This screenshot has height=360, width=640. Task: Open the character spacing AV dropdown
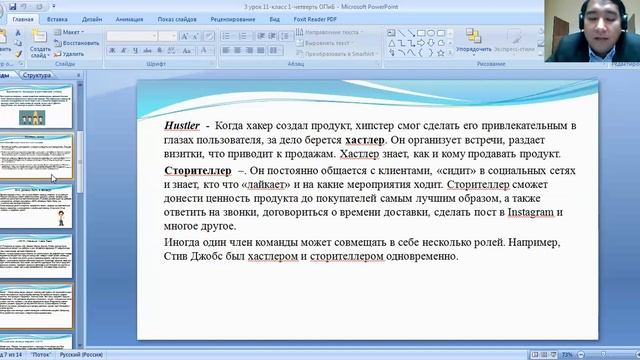point(172,50)
